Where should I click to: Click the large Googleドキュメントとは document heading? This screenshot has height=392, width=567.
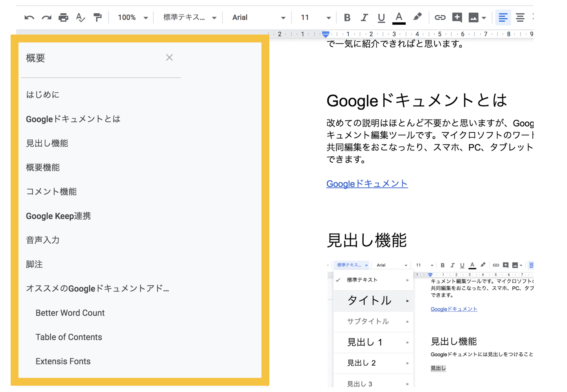pyautogui.click(x=417, y=101)
